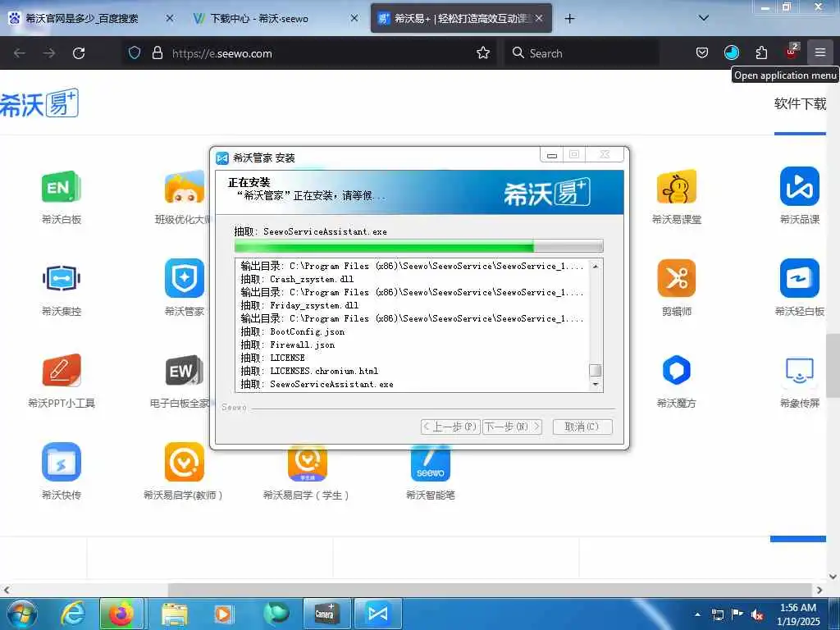840x630 pixels.
Task: Click the 希沃轻白板 icon
Action: pyautogui.click(x=799, y=278)
